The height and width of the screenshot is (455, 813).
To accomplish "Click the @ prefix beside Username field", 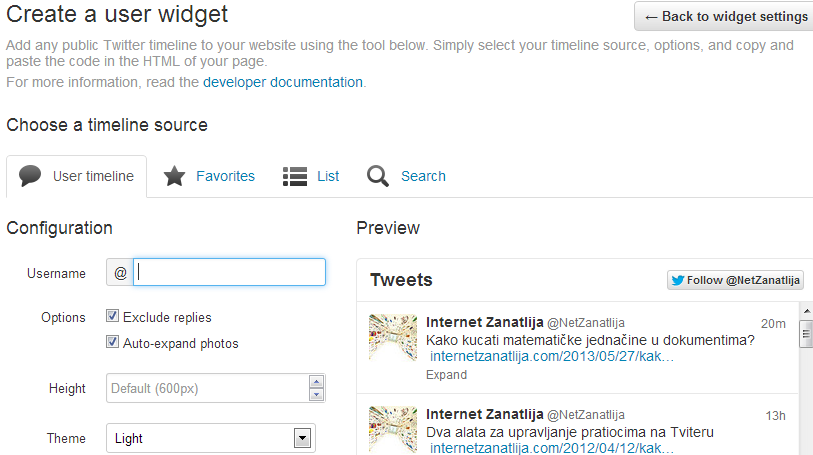I will click(120, 273).
